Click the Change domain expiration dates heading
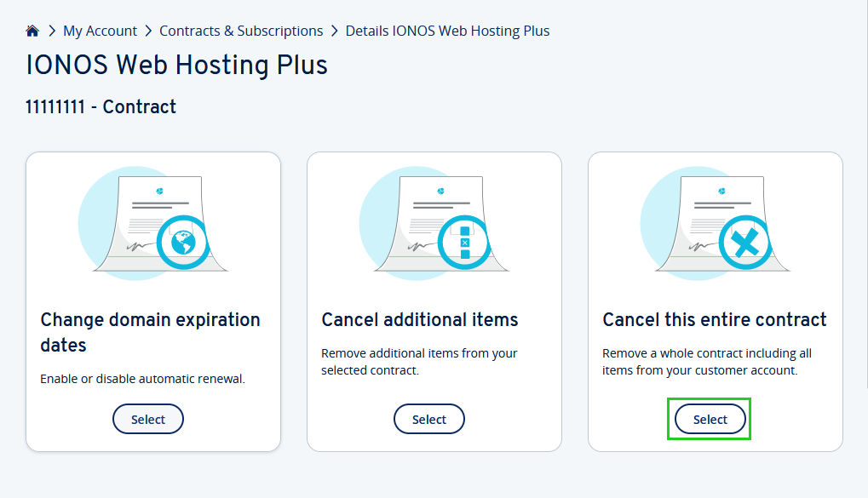868x498 pixels. point(150,332)
